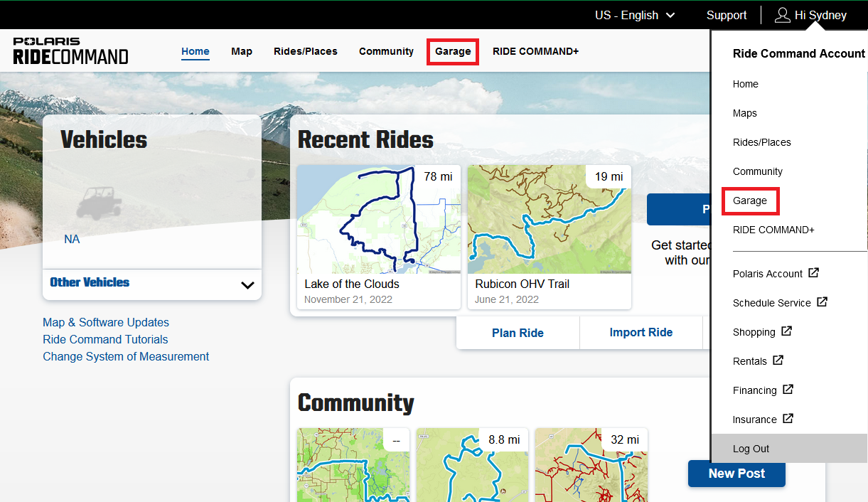Click the vehicle silhouette icon in Vehicles card

pyautogui.click(x=98, y=203)
